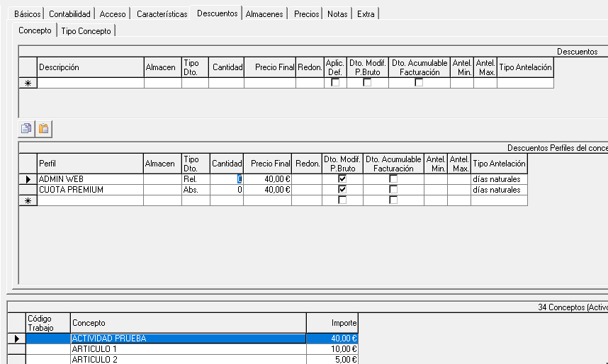Screen dimensions: 608x364
Task: Open the Notas tab
Action: tap(337, 14)
